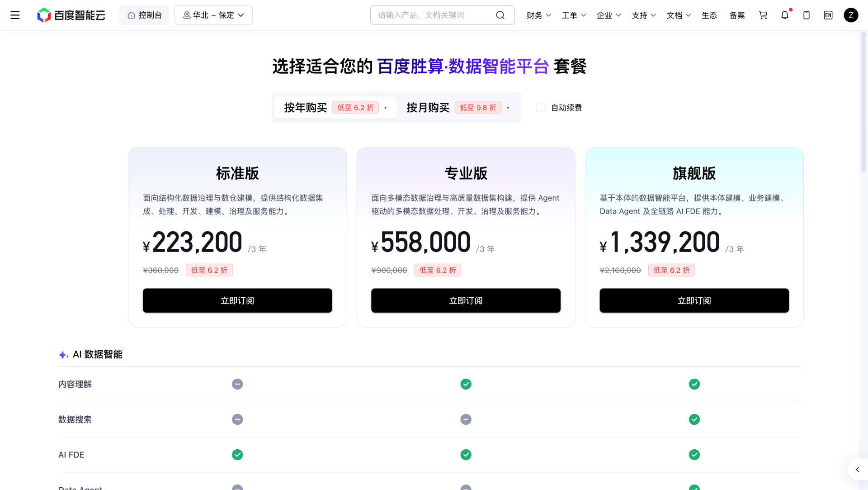Image resolution: width=868 pixels, height=490 pixels.
Task: Click the green check for 数据搜索 旗舰版
Action: coord(694,419)
